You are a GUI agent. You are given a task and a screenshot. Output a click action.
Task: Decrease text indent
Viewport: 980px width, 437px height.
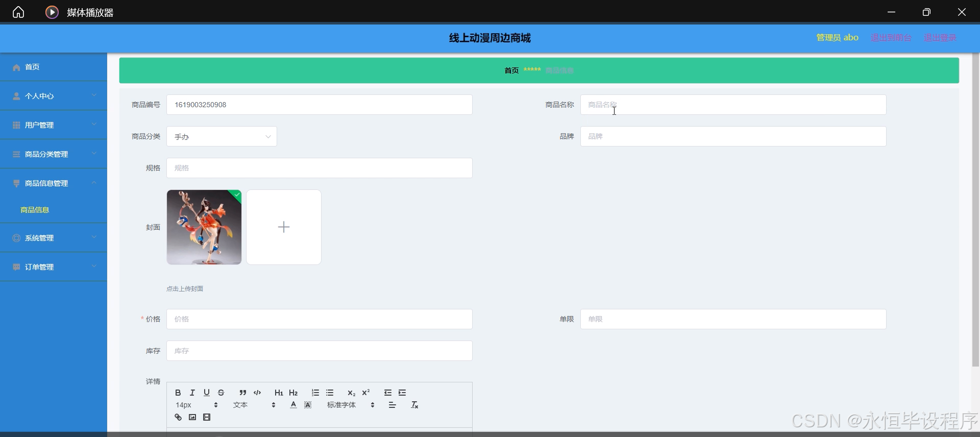click(x=388, y=393)
